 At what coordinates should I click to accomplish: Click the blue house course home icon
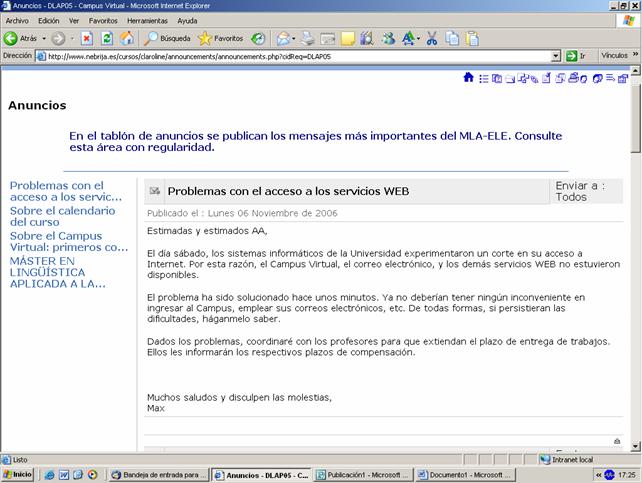pos(468,77)
